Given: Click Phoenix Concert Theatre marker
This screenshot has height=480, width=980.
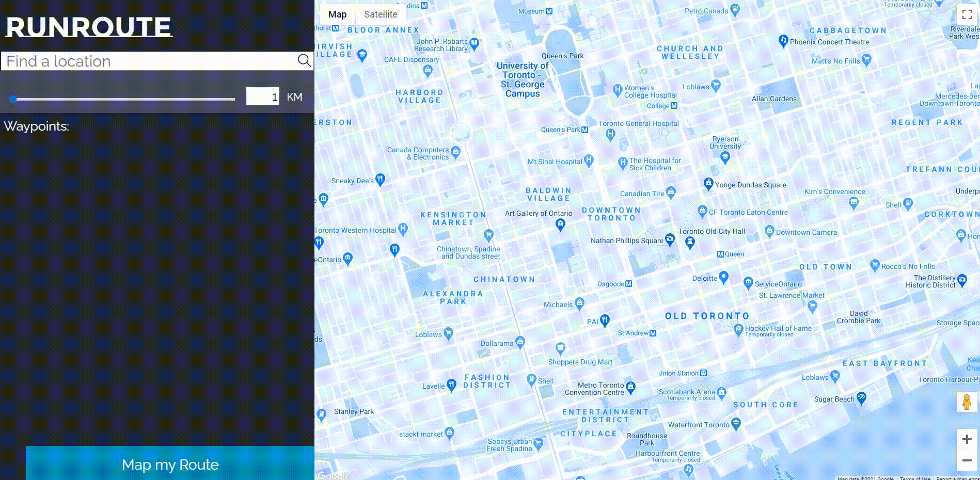Looking at the screenshot, I should [783, 40].
